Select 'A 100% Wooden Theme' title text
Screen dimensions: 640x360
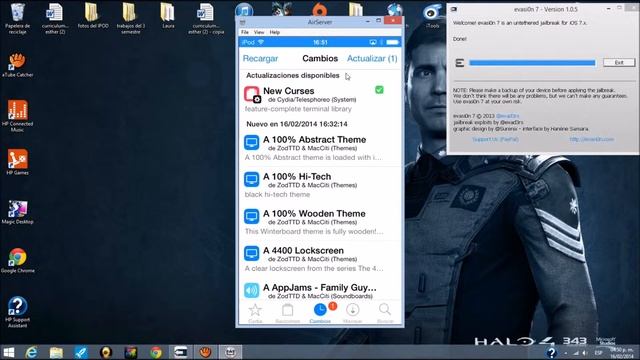click(x=314, y=213)
